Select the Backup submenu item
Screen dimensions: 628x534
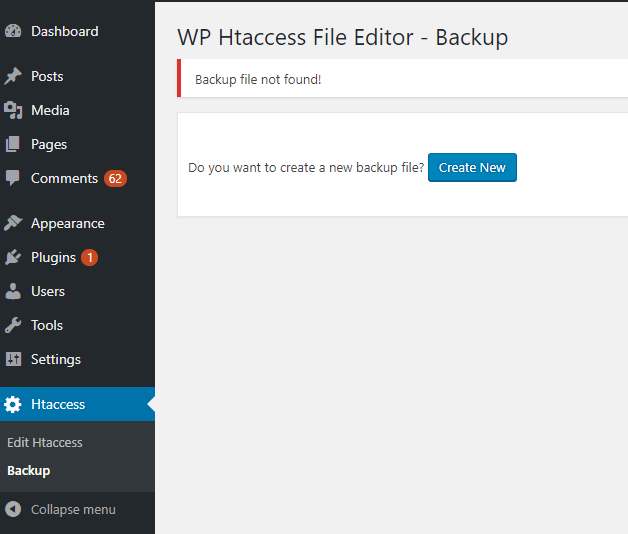[29, 470]
